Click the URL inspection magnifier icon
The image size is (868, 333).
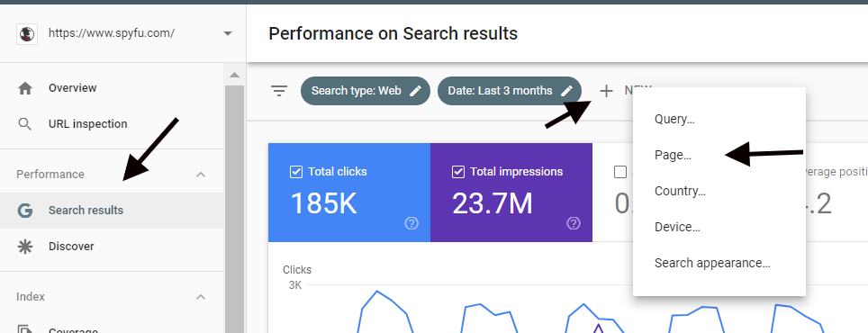[x=25, y=124]
